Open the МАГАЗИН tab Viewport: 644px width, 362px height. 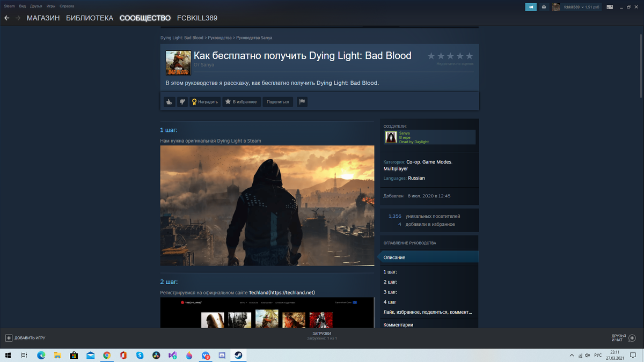[x=43, y=18]
